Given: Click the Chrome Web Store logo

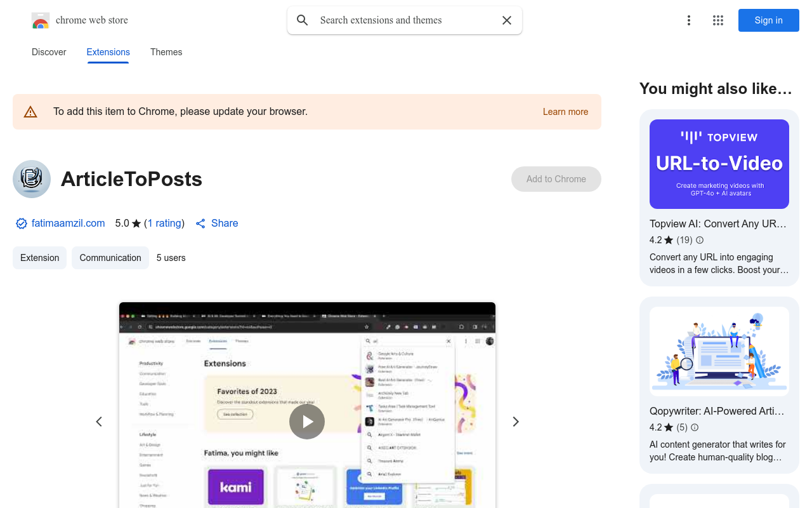Looking at the screenshot, I should pos(41,20).
